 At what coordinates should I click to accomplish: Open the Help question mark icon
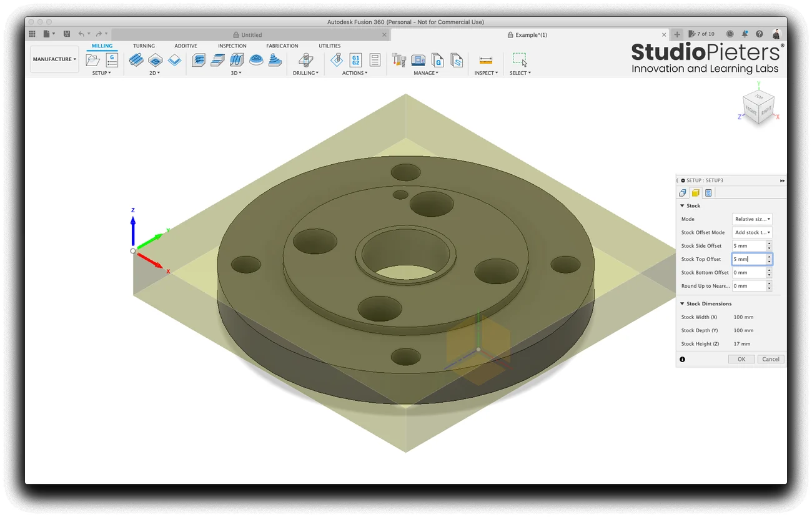[760, 34]
